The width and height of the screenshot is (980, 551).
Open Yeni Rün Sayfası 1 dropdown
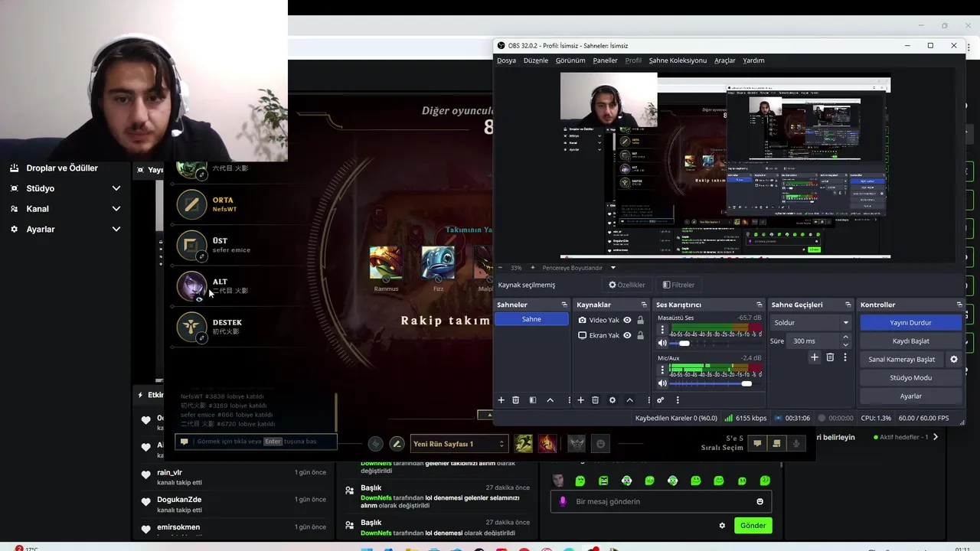pos(459,444)
